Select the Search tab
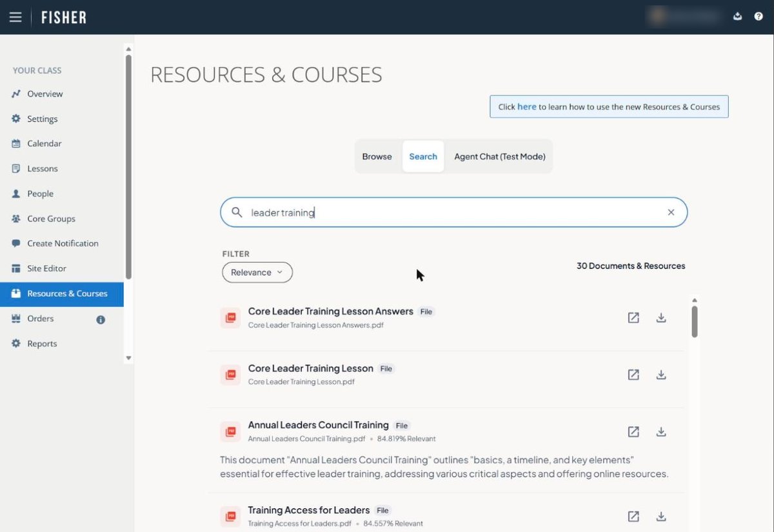 (x=423, y=157)
